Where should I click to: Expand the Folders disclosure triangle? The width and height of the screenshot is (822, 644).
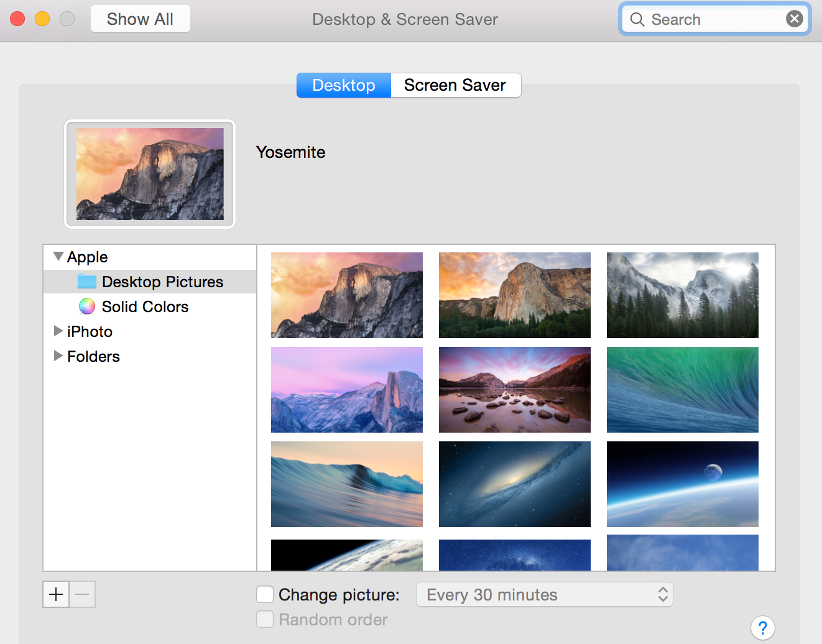point(58,356)
